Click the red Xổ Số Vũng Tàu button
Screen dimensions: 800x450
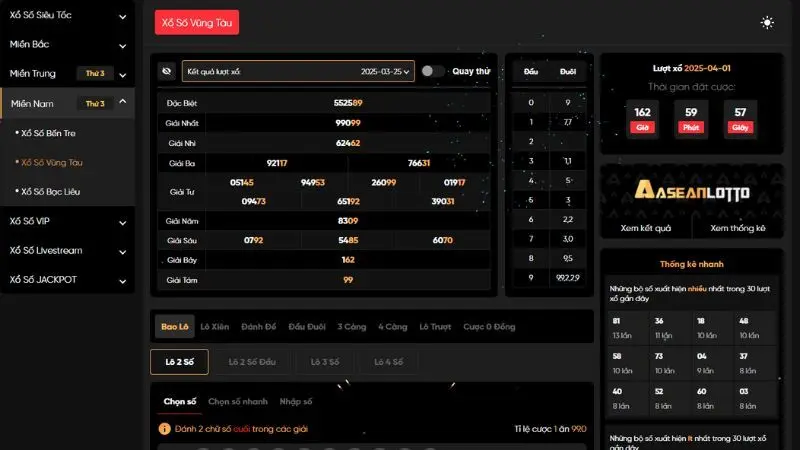tap(197, 22)
